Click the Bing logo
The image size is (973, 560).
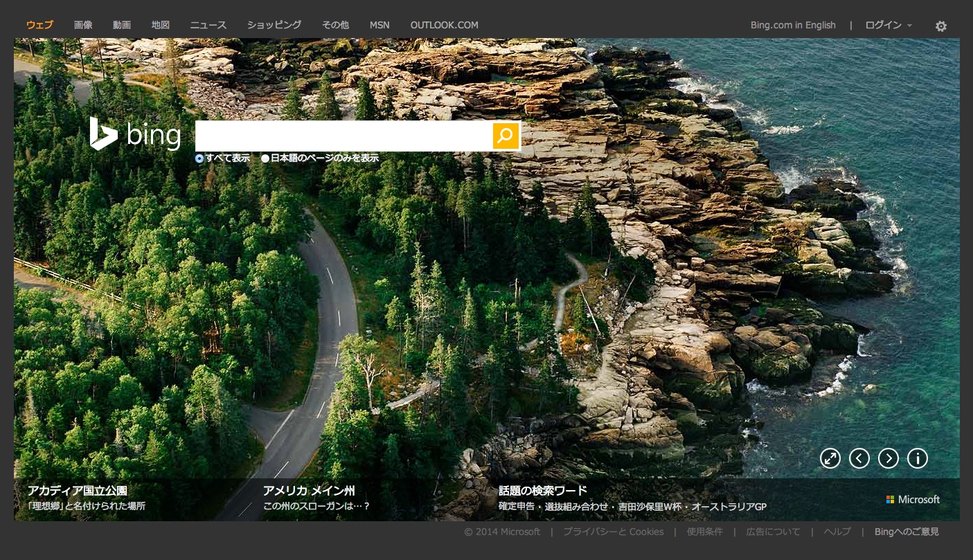pos(136,134)
